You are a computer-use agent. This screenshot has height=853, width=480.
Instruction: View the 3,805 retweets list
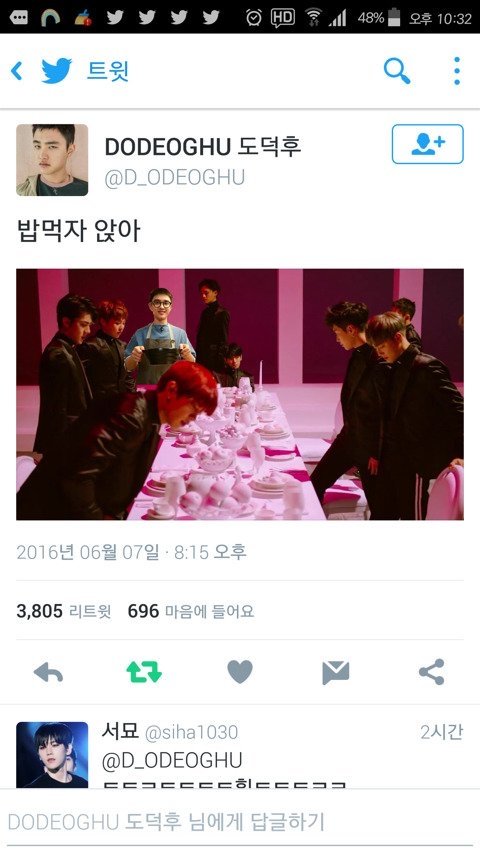[x=64, y=611]
